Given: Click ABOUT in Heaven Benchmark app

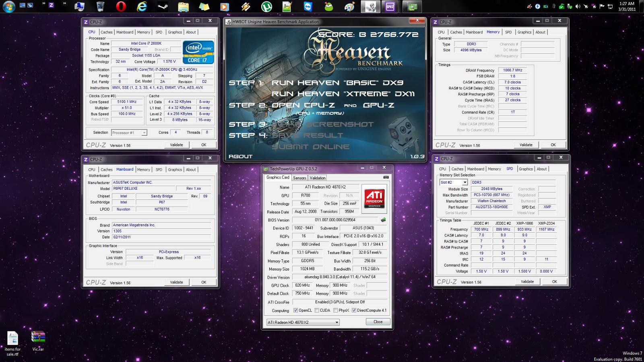Looking at the screenshot, I should 240,156.
